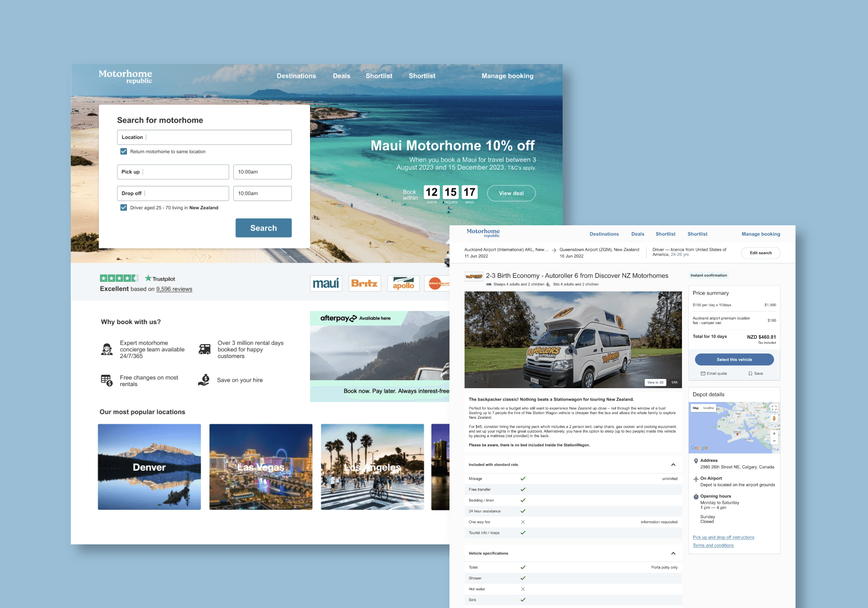
Task: Open the Terms and conditions link
Action: (x=713, y=546)
